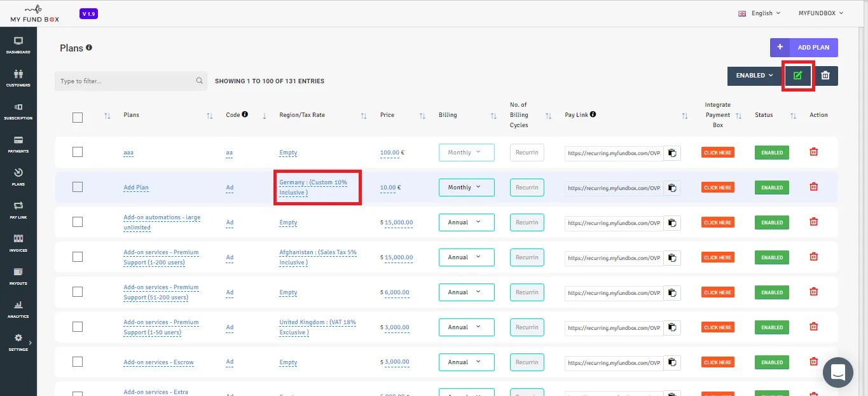Click the bulk edit pencil icon
The height and width of the screenshot is (396, 868).
(x=797, y=76)
